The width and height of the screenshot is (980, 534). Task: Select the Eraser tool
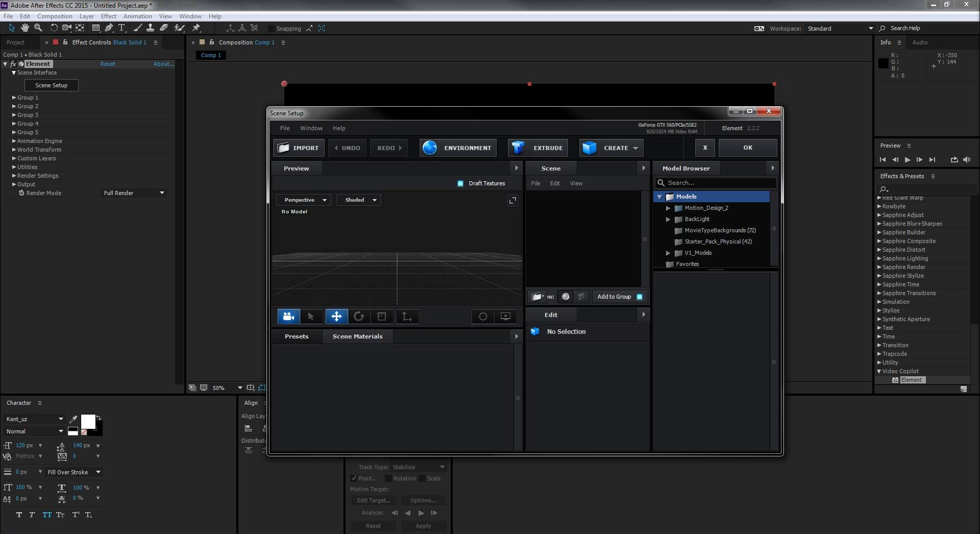164,28
